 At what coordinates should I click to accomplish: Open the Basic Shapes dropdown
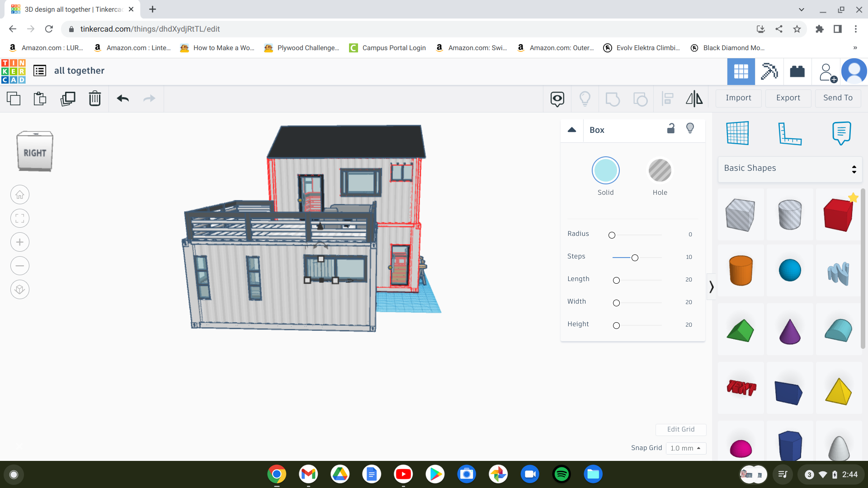(x=789, y=168)
